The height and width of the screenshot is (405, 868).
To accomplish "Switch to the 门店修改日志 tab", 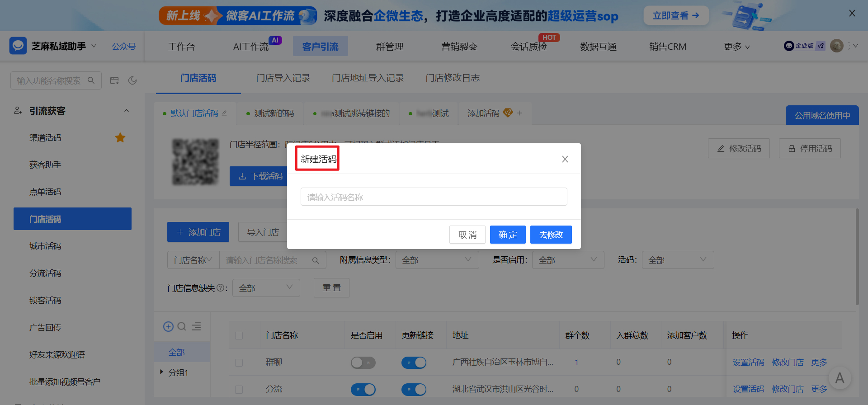I will [453, 78].
